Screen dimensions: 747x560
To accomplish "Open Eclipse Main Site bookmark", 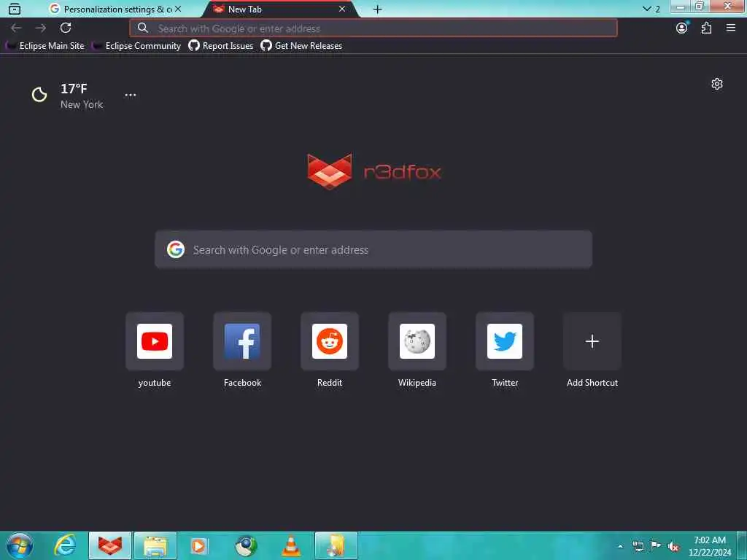I will pyautogui.click(x=45, y=46).
